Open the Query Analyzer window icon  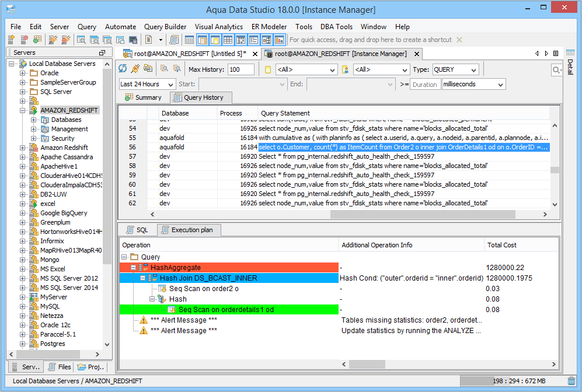click(x=81, y=39)
